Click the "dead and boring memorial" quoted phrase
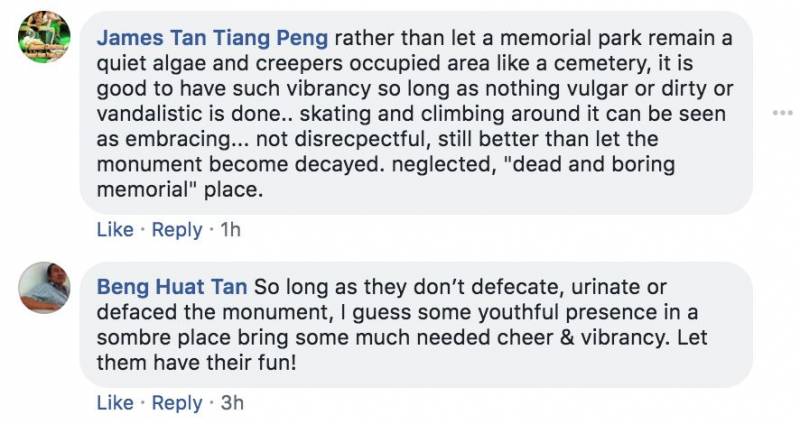This screenshot has width=800, height=424. click(560, 164)
